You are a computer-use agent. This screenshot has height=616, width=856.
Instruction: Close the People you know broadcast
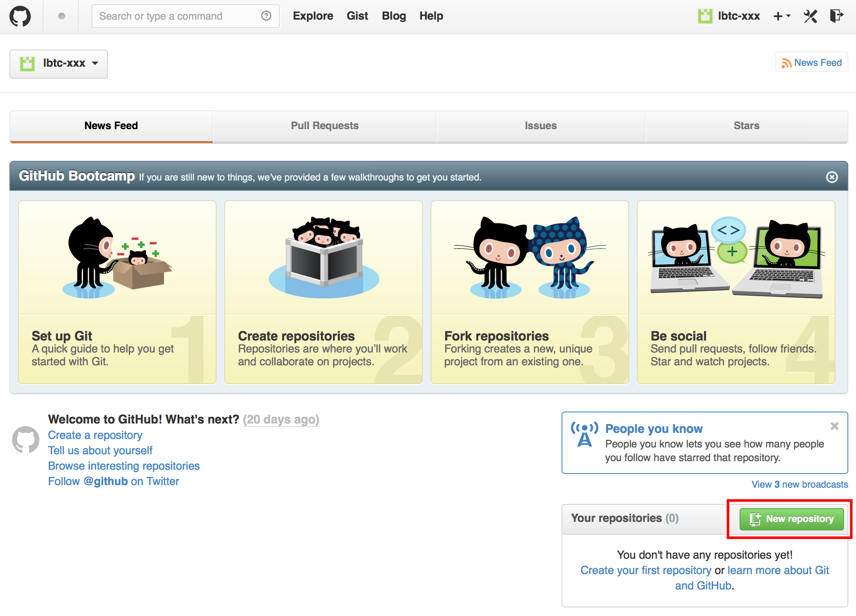[x=834, y=426]
